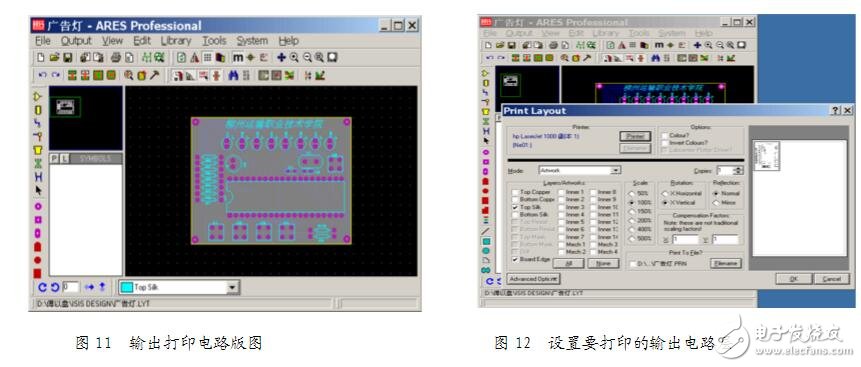The height and width of the screenshot is (367, 861).
Task: Click None layers button
Action: pyautogui.click(x=603, y=263)
